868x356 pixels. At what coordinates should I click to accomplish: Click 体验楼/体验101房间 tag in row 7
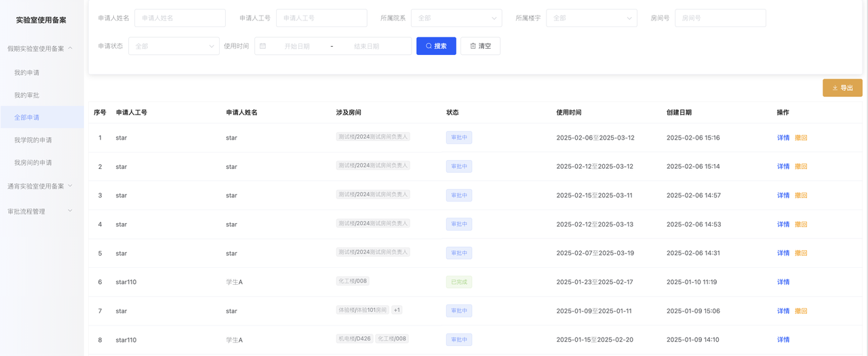(x=363, y=310)
